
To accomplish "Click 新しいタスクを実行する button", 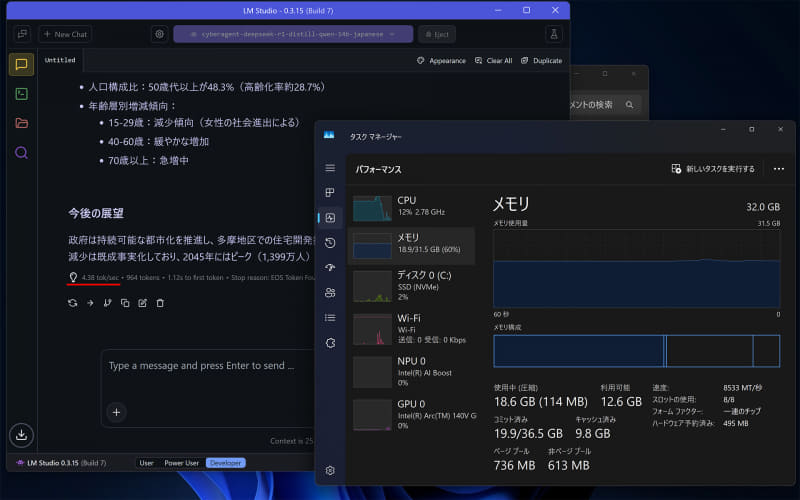I will pyautogui.click(x=713, y=169).
